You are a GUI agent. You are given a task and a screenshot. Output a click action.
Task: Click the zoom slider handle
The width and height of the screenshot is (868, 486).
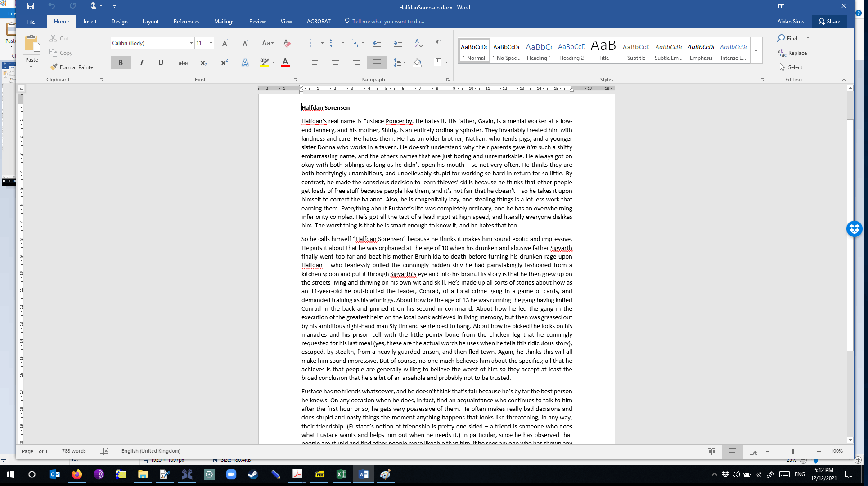(793, 451)
